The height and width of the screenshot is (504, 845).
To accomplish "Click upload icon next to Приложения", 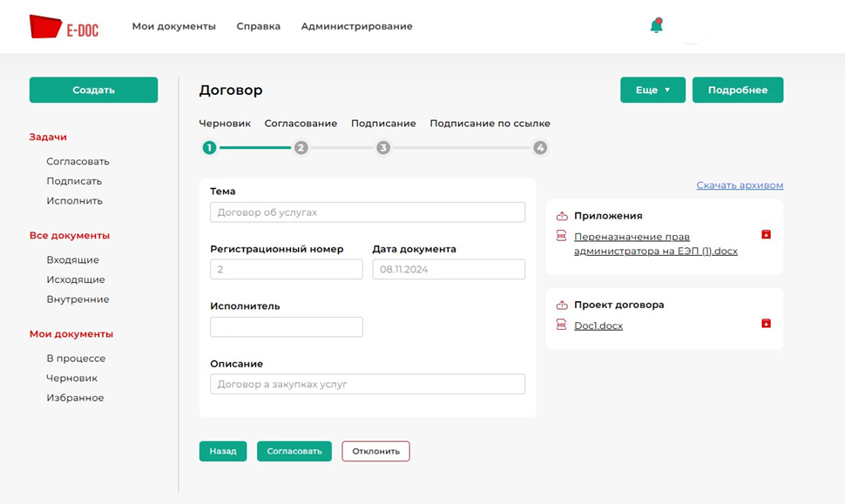I will pos(562,216).
